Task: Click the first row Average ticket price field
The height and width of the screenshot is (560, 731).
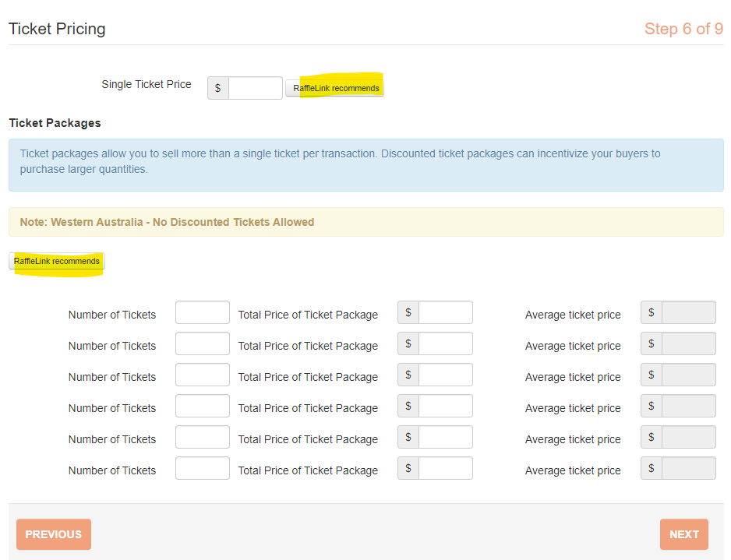Action: coord(688,313)
